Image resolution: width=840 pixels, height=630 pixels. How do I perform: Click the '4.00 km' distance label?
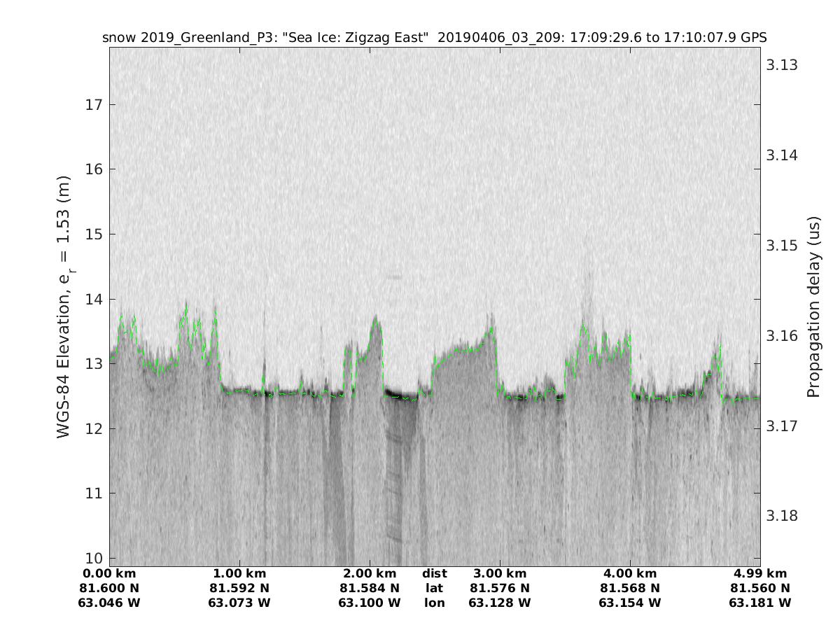click(x=630, y=574)
